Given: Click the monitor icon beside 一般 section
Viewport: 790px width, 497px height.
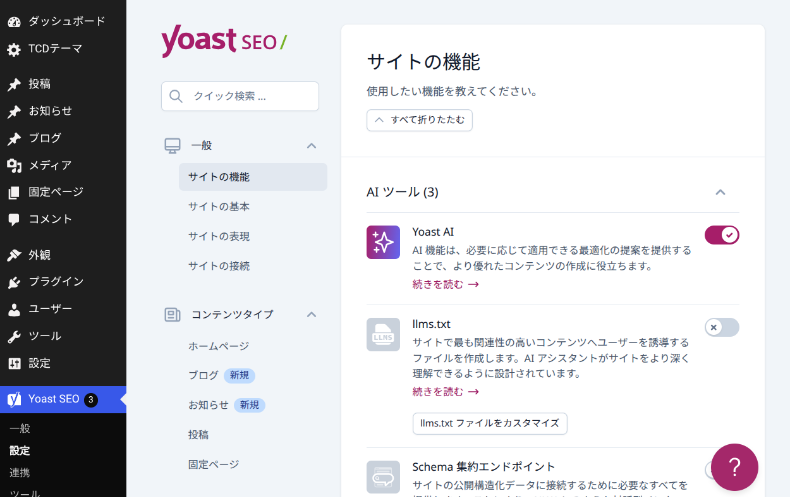Looking at the screenshot, I should pos(172,146).
